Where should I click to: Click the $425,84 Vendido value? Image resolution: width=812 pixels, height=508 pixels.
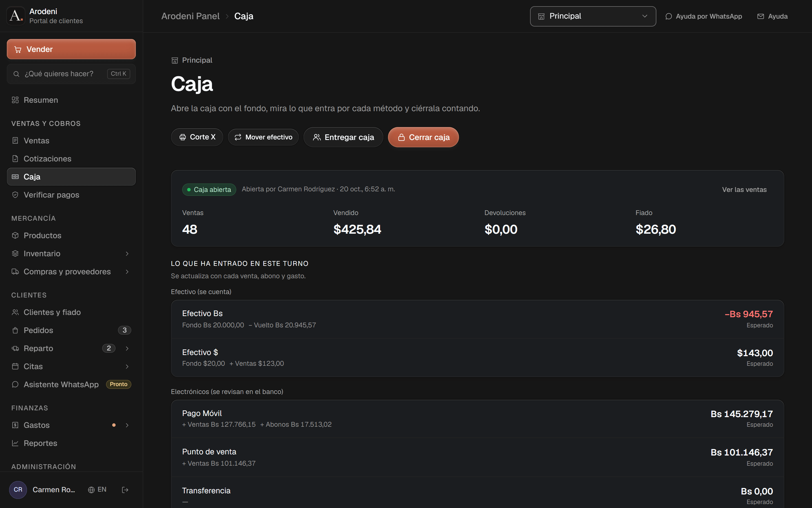coord(357,229)
